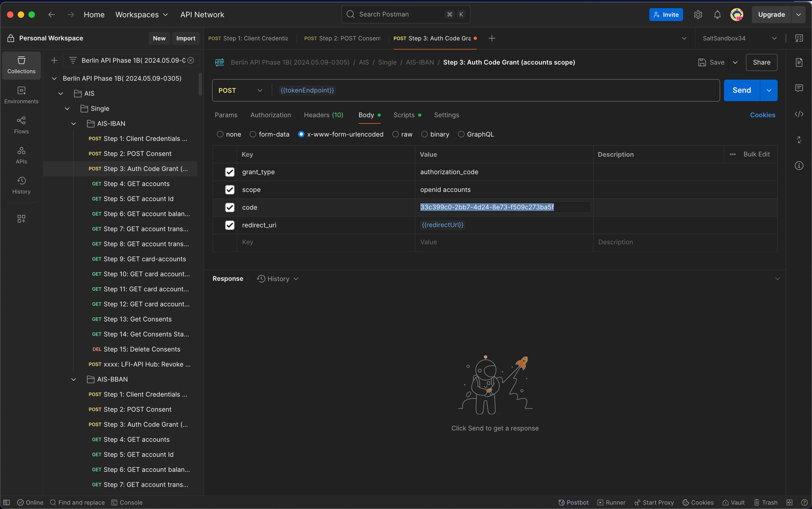Select the form-data body type
Screen dimensions: 812x509
click(x=253, y=135)
